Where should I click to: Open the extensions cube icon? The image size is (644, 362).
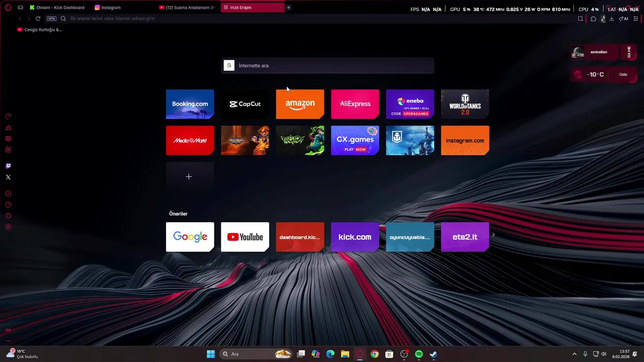tap(593, 19)
